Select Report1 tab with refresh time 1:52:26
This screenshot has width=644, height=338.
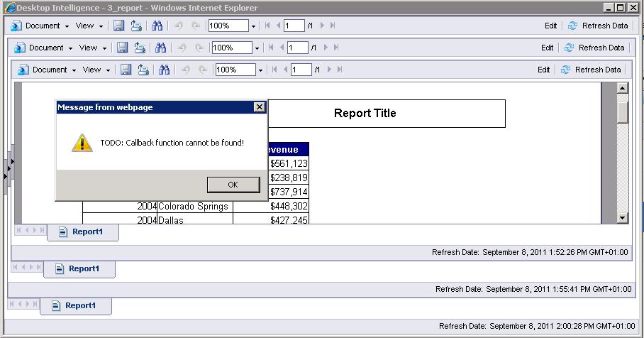pyautogui.click(x=82, y=232)
